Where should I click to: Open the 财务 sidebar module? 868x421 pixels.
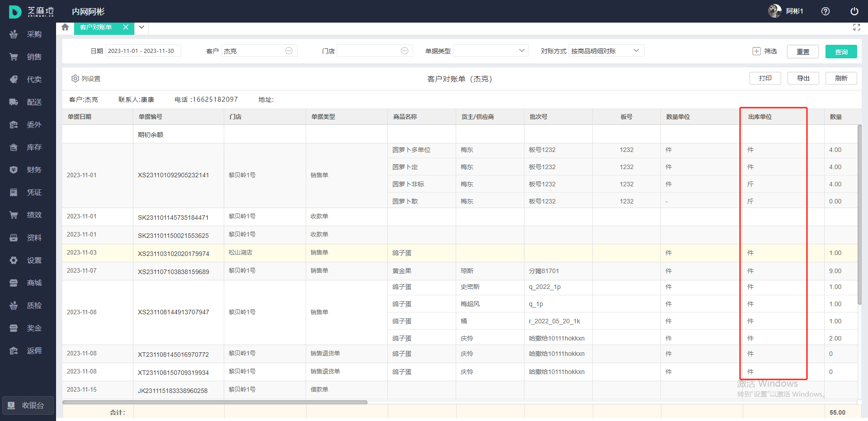[x=27, y=170]
